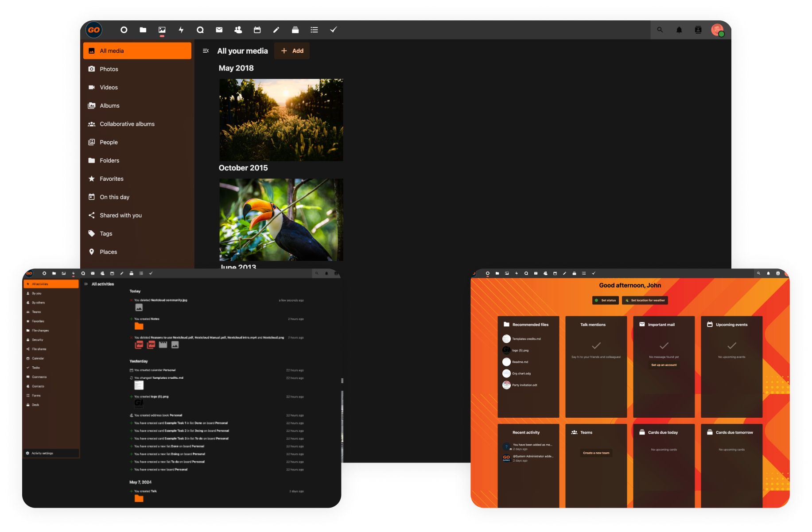This screenshot has height=532, width=812.
Task: Click Set up an account button
Action: coord(664,365)
